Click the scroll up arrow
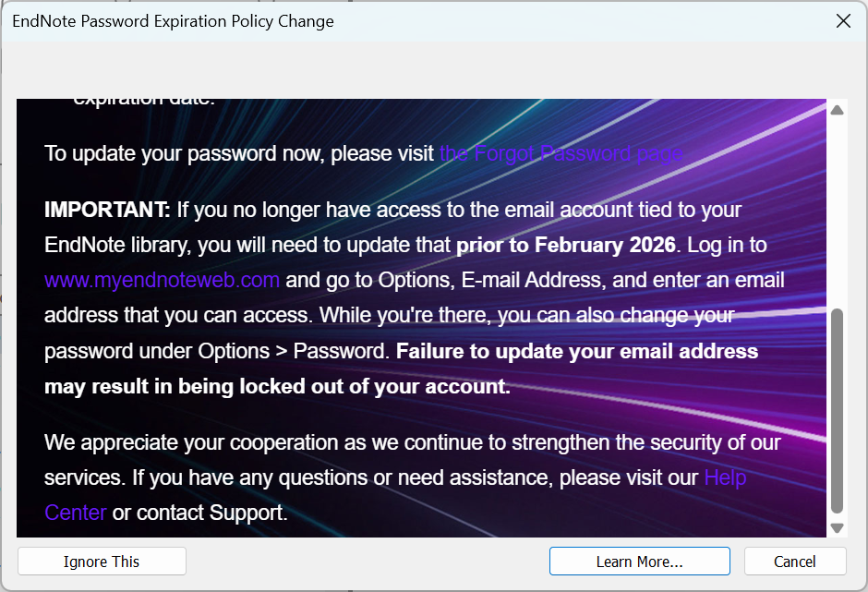The width and height of the screenshot is (868, 592). click(x=837, y=110)
